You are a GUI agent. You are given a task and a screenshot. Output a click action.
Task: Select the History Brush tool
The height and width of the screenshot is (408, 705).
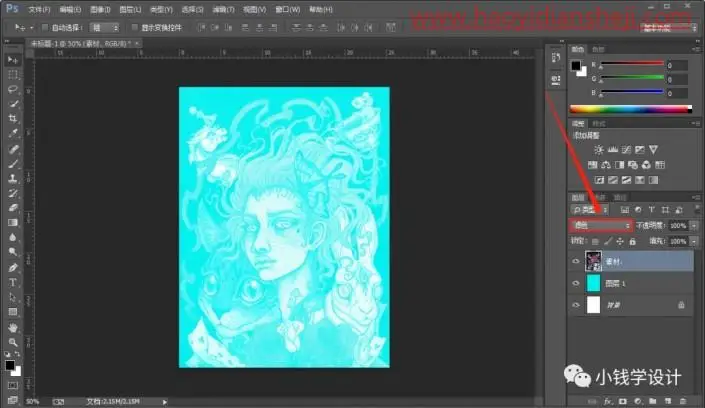[13, 193]
